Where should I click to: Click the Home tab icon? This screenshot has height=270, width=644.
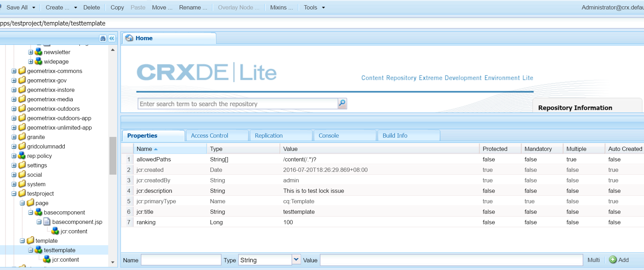point(129,38)
